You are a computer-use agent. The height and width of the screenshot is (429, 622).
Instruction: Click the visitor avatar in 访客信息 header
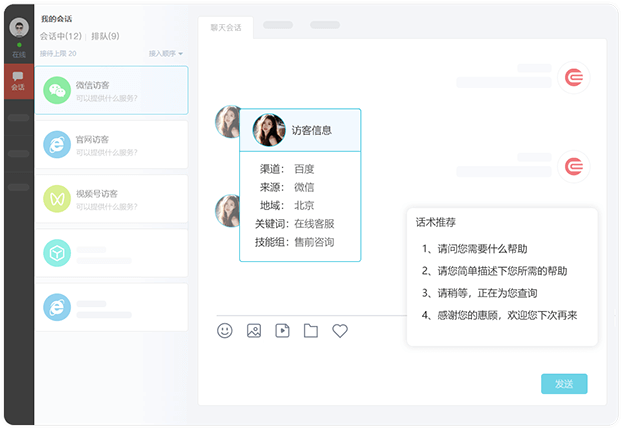point(269,130)
